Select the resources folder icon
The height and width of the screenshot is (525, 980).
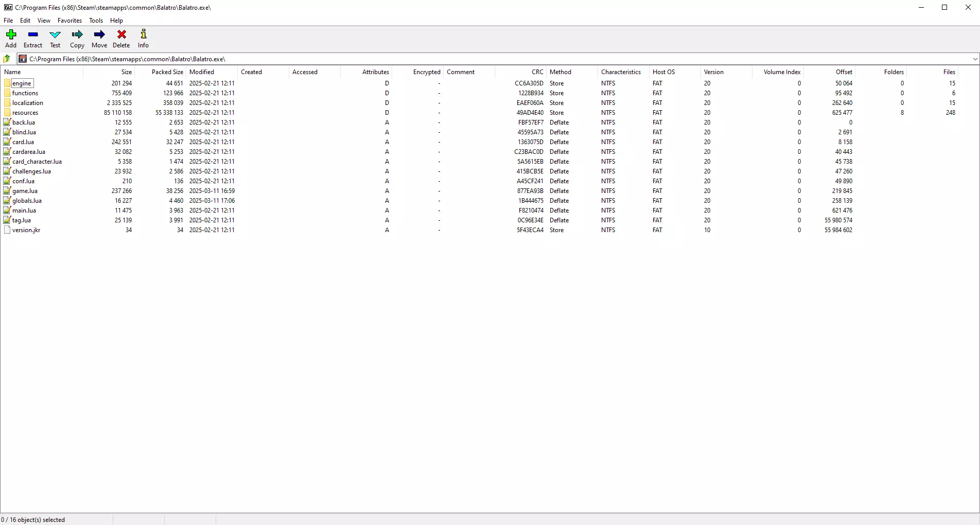(7, 113)
